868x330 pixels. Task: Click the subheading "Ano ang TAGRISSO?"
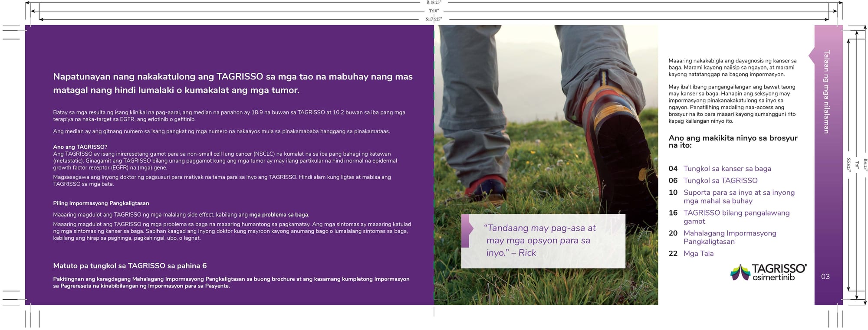[80, 147]
